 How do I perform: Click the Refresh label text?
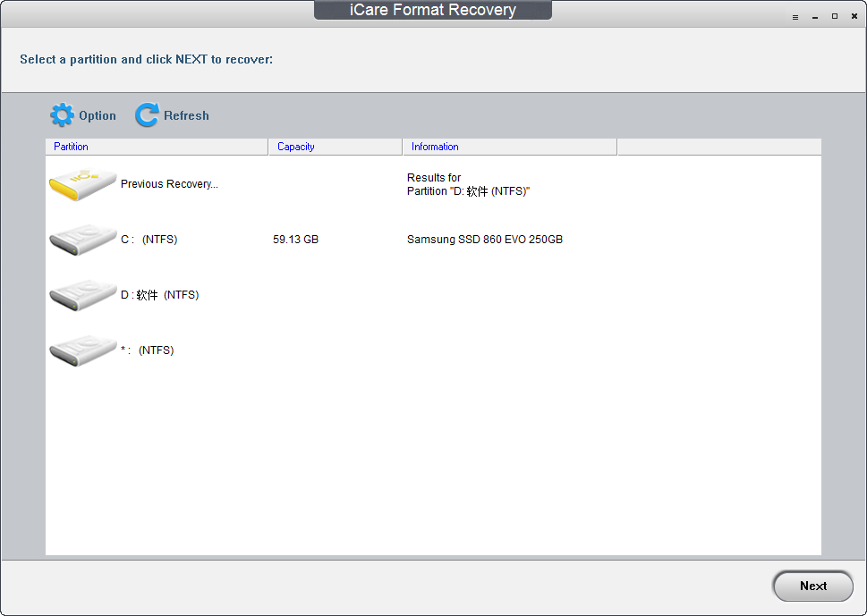point(186,115)
